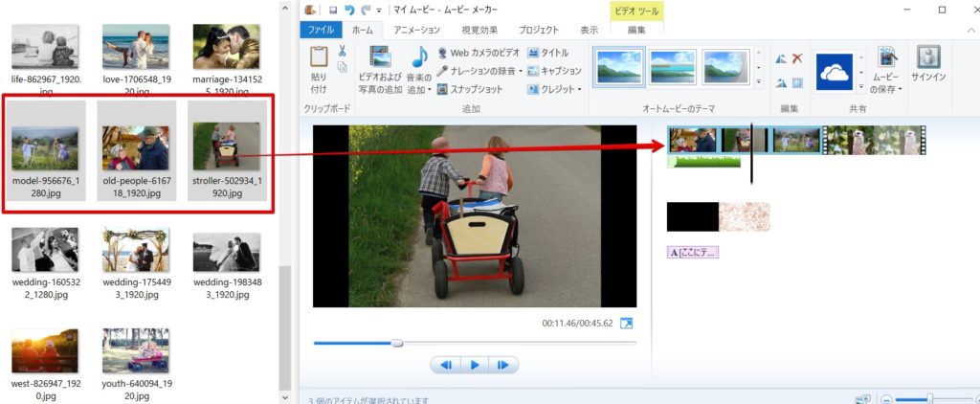980x404 pixels.
Task: Click the next frame button
Action: [x=503, y=365]
